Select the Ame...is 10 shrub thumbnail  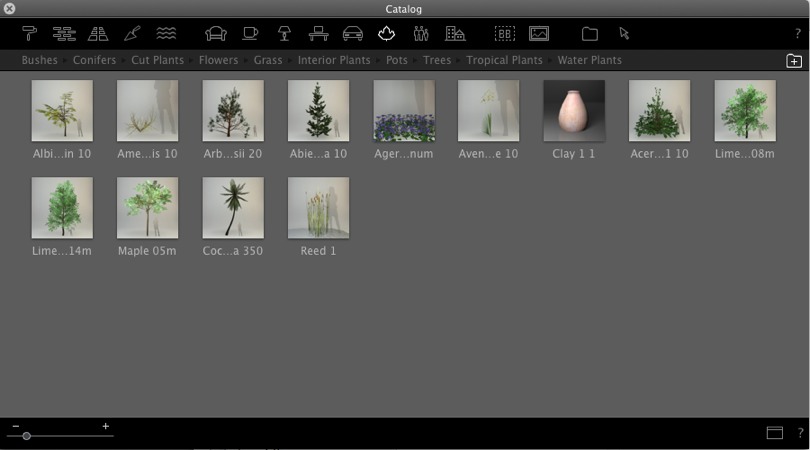click(147, 111)
